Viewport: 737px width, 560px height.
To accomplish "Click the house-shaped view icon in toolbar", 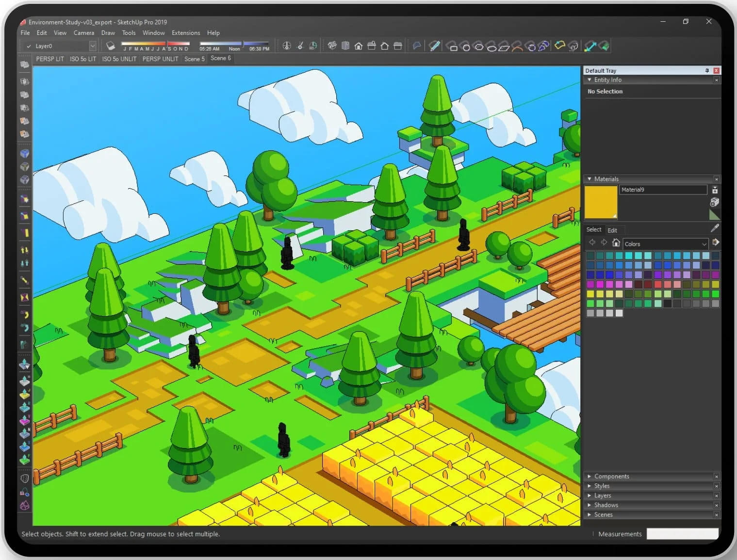I will (359, 46).
